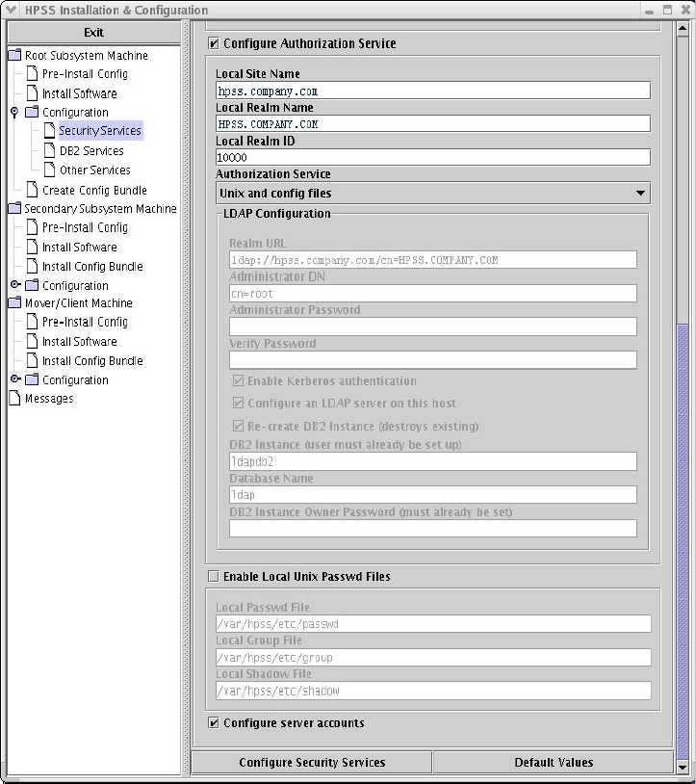Viewport: 696px width, 784px height.
Task: Click the Root Subsystem Machine folder icon
Action: pyautogui.click(x=15, y=55)
